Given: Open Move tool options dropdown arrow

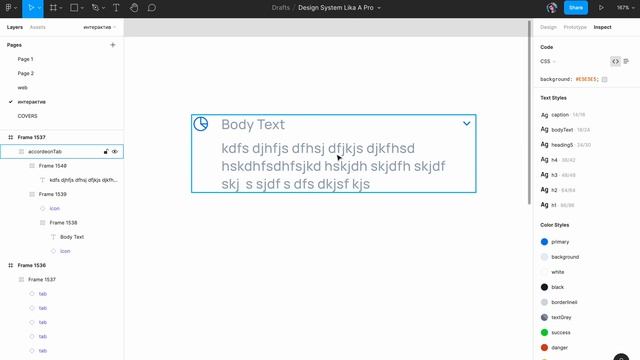Looking at the screenshot, I should (x=40, y=8).
